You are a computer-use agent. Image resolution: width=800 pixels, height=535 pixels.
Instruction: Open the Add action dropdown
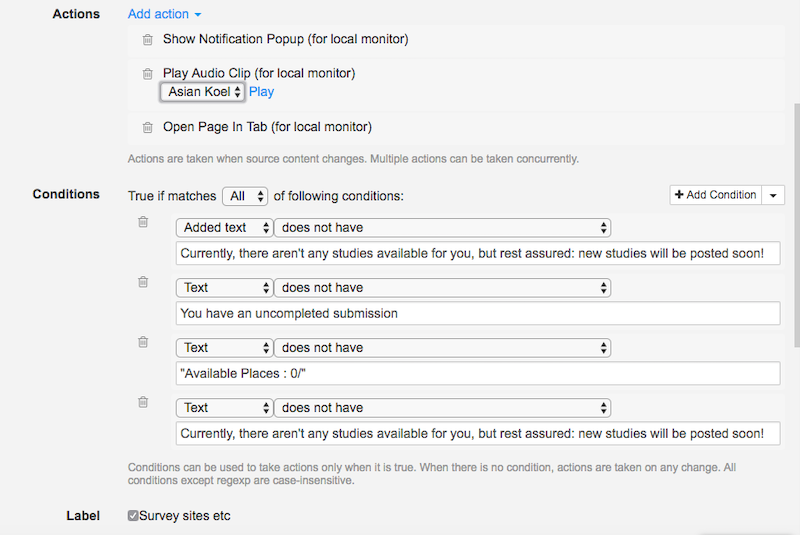click(x=165, y=15)
